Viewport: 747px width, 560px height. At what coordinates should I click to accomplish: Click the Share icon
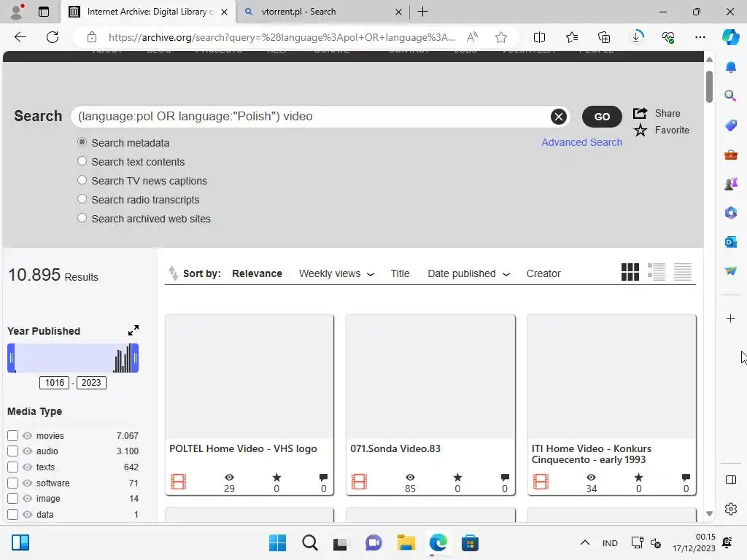(x=640, y=113)
